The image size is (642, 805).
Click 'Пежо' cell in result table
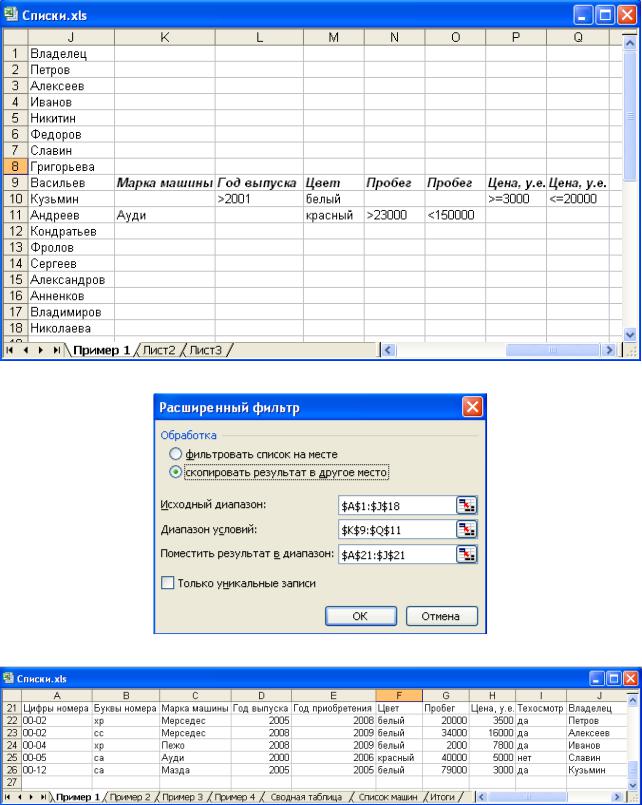(195, 745)
